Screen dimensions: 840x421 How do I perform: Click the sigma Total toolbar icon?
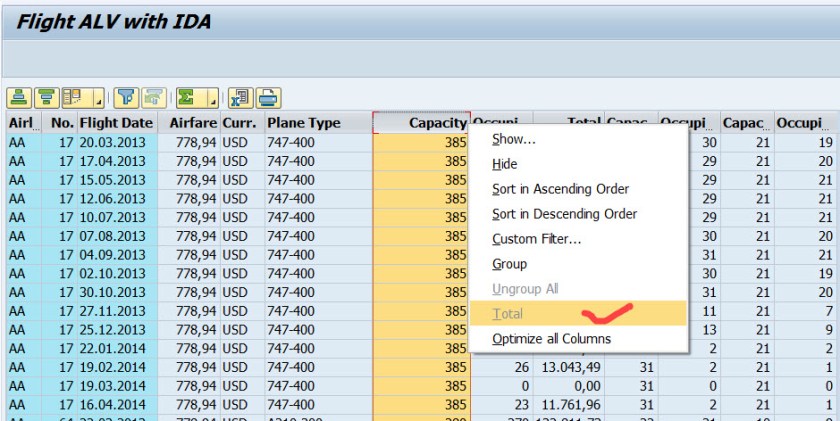[x=186, y=98]
